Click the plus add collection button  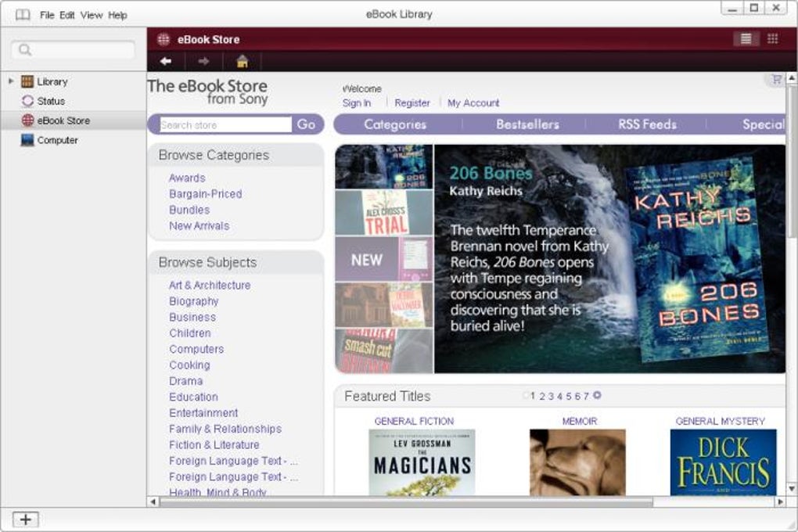pos(26,519)
